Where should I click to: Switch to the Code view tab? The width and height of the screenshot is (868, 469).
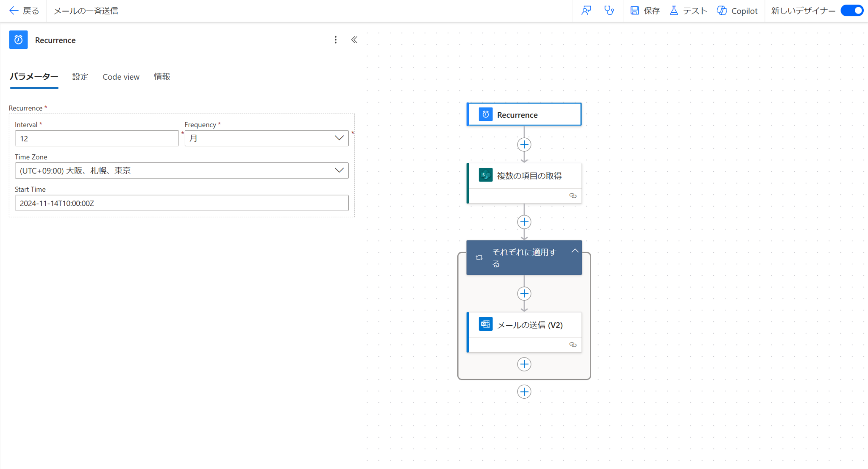pos(121,77)
